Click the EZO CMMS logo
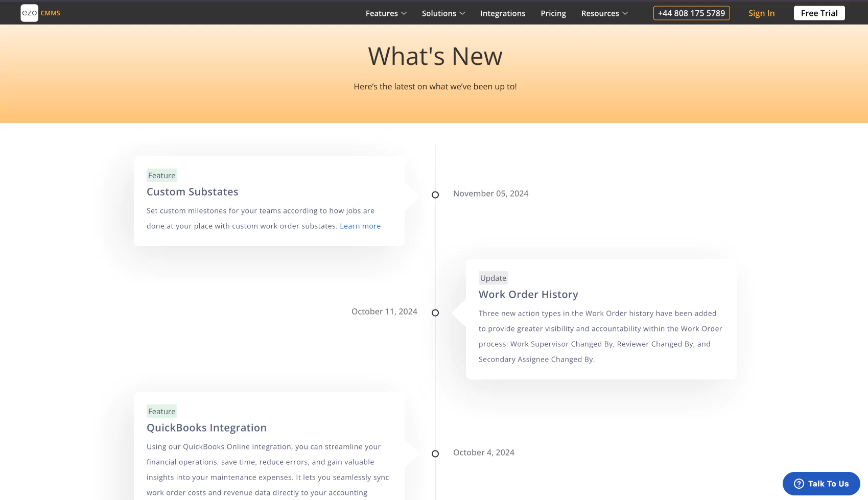The image size is (868, 500). pos(39,13)
